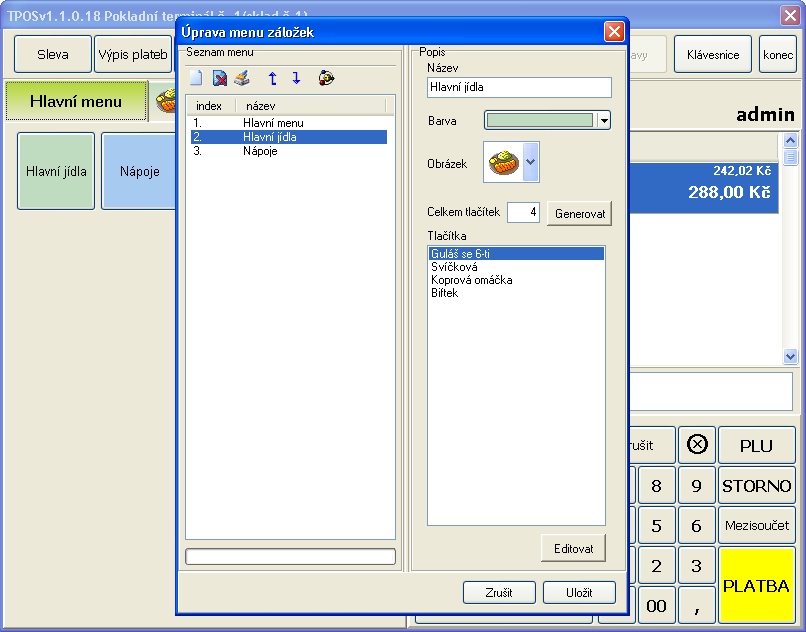Click the Celkem tlačítek number field
Viewport: 806px width, 632px height.
[523, 212]
